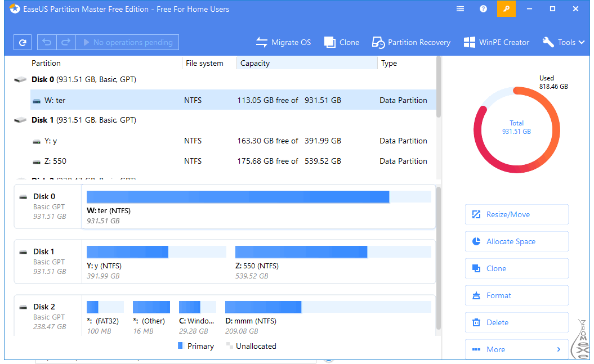Click Z: 550 usage bar in disk map
594x364 pixels.
pyautogui.click(x=333, y=251)
